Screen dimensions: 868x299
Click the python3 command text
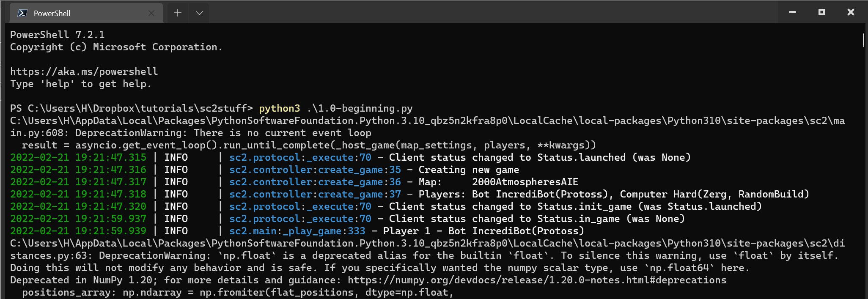[x=279, y=108]
